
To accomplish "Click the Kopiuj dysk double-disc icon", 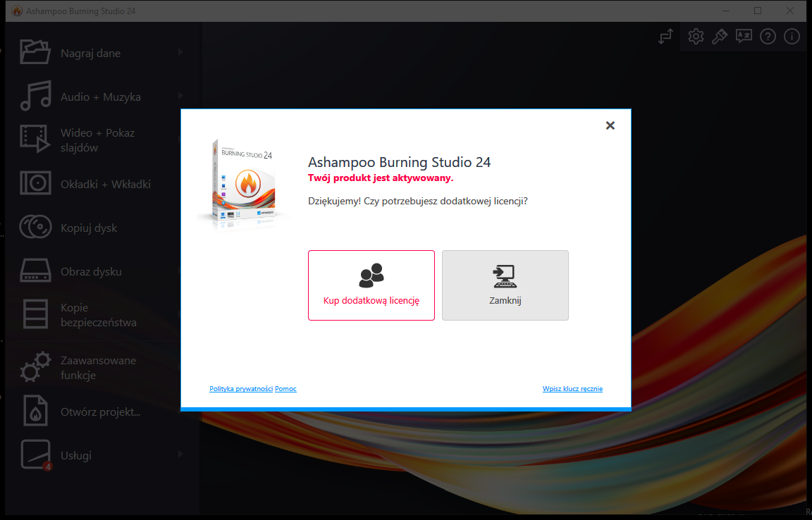I will 35,227.
